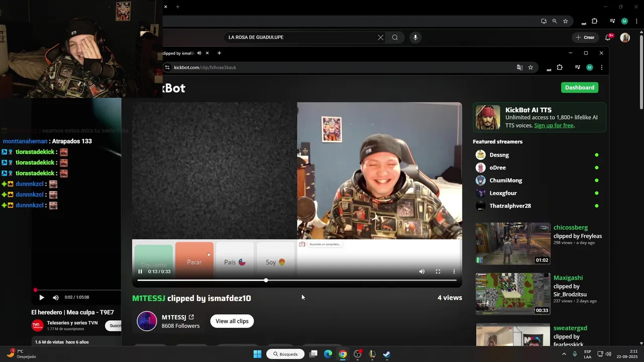Mute the tab audio speaker icon
This screenshot has height=362, width=644.
coord(199,53)
